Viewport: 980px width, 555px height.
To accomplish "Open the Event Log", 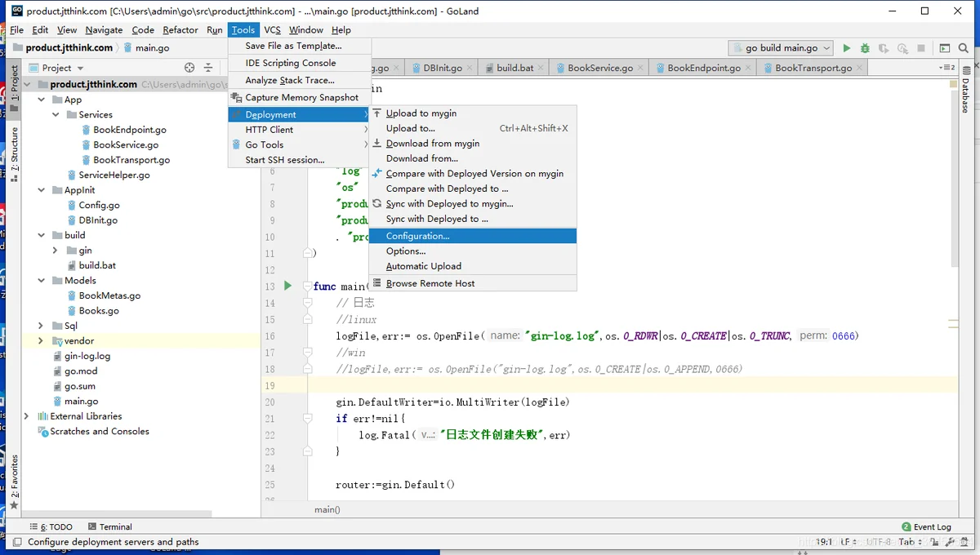I will (x=926, y=527).
